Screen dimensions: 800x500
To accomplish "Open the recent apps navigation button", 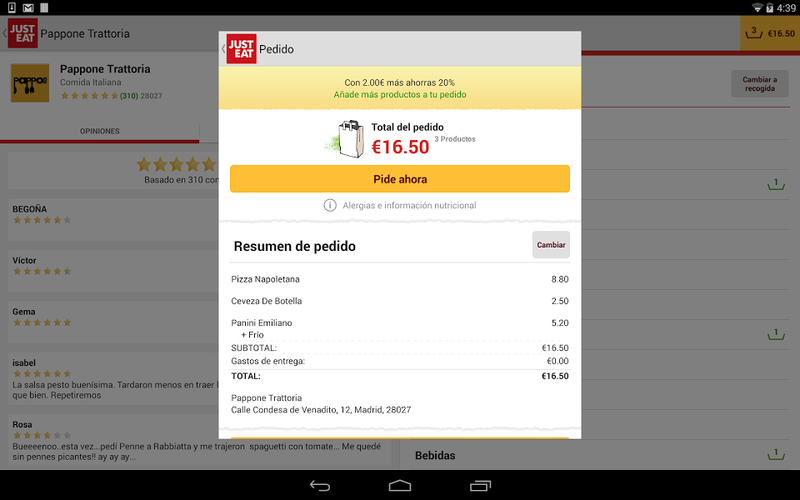I will [480, 486].
